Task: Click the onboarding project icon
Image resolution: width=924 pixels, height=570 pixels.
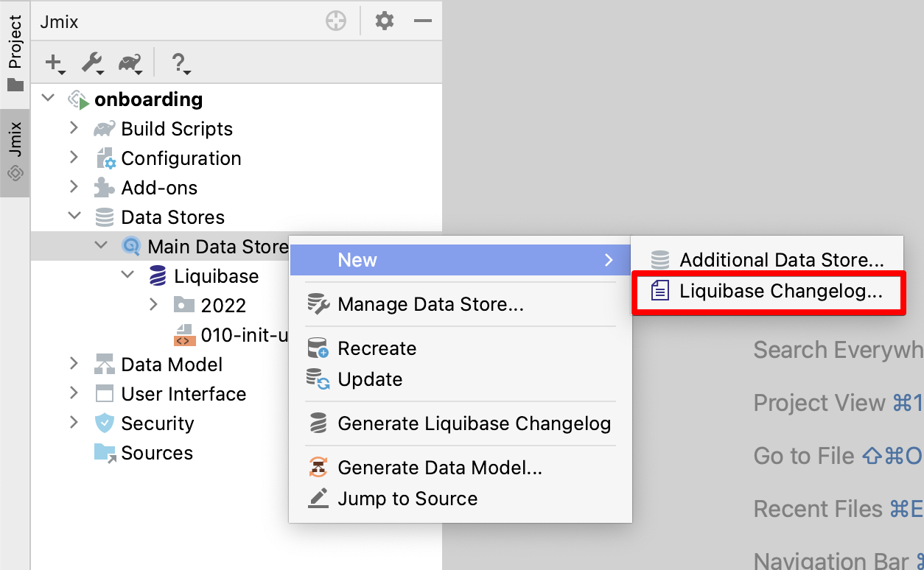Action: point(78,99)
